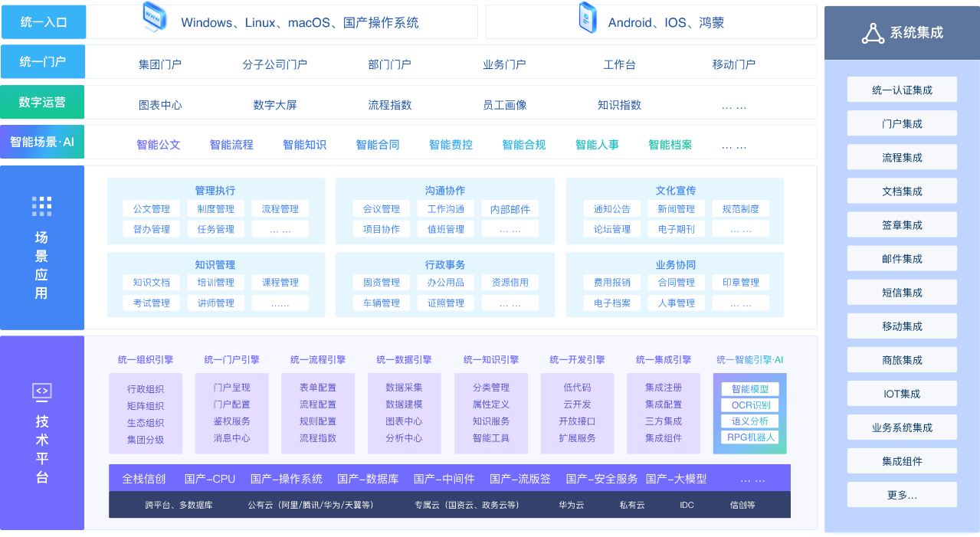Click 国产-数据库 in the 全栈信创 bar

pyautogui.click(x=368, y=479)
